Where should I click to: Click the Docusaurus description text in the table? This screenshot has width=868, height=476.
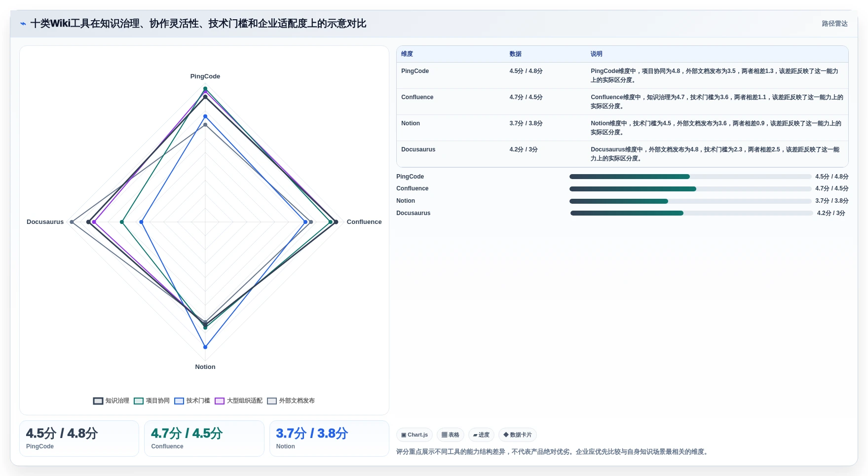pyautogui.click(x=715, y=154)
